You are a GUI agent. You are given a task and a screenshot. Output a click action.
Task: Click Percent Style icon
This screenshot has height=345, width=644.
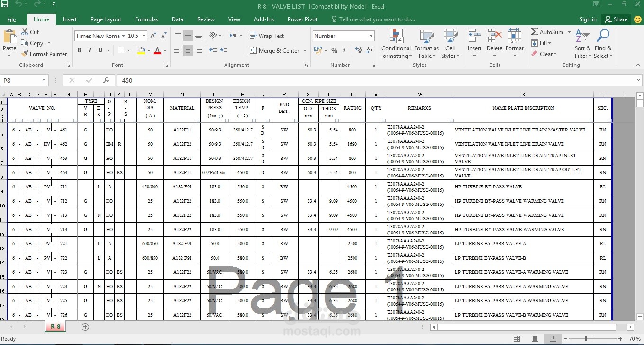coord(334,50)
